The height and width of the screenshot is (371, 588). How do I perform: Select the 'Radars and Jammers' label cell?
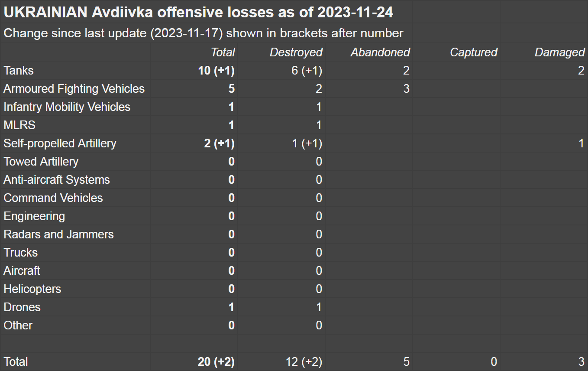click(x=58, y=234)
